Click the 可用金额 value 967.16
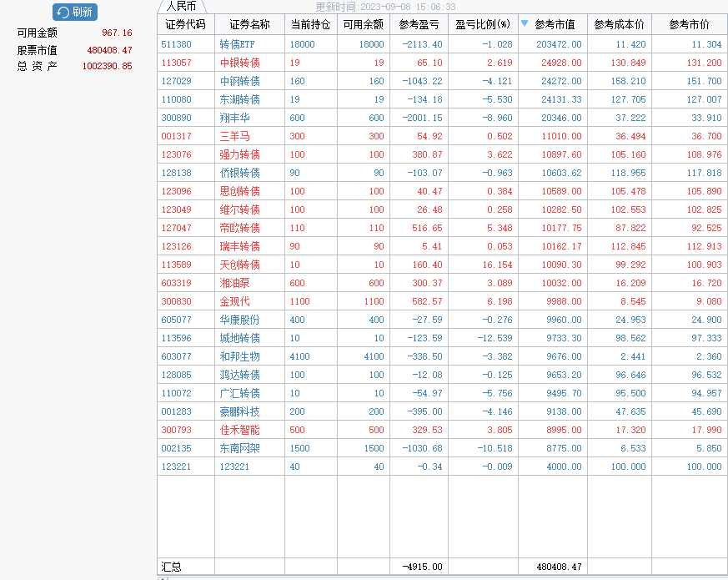 (117, 33)
